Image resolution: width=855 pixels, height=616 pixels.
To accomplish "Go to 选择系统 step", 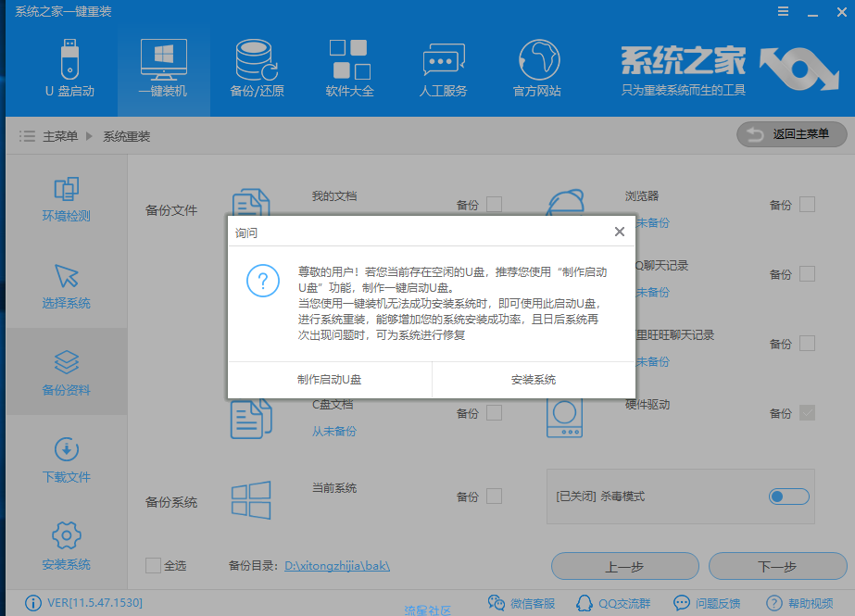I will click(x=67, y=285).
